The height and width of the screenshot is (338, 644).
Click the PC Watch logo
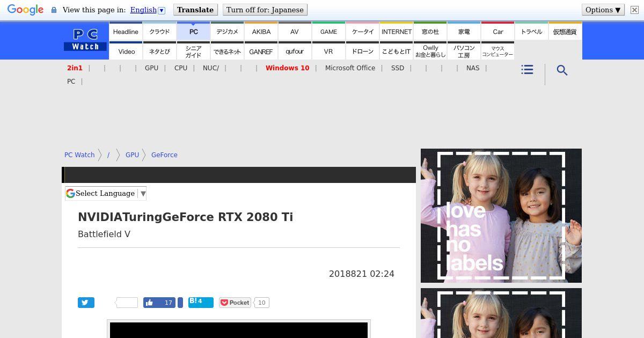(85, 40)
